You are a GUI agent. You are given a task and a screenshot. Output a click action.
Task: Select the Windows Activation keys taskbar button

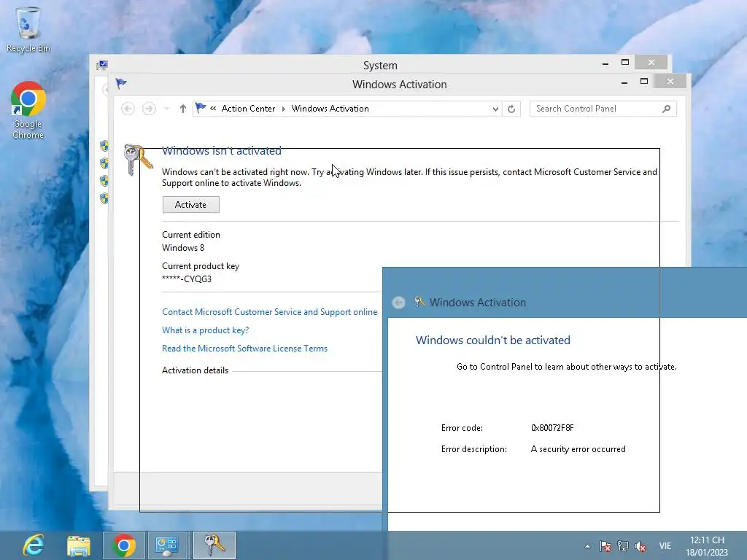point(214,545)
